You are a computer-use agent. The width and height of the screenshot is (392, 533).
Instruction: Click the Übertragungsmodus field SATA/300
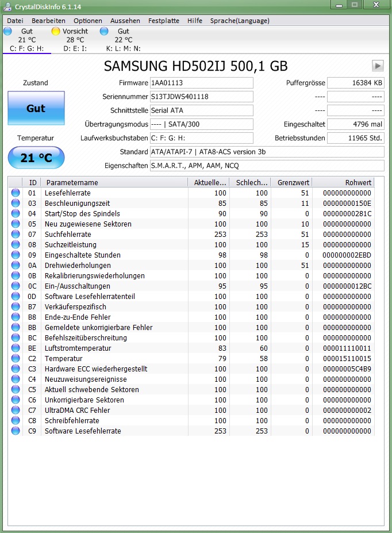tap(201, 124)
